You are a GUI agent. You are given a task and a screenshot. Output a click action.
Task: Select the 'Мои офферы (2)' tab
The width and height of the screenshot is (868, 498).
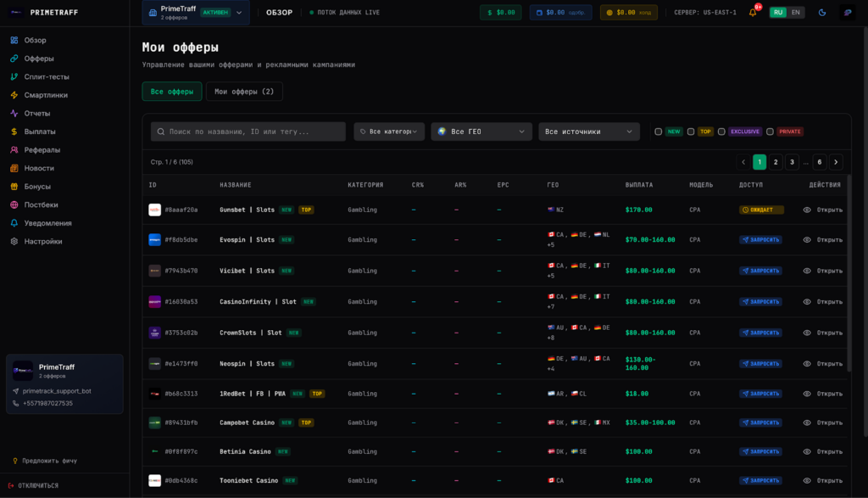tap(244, 92)
